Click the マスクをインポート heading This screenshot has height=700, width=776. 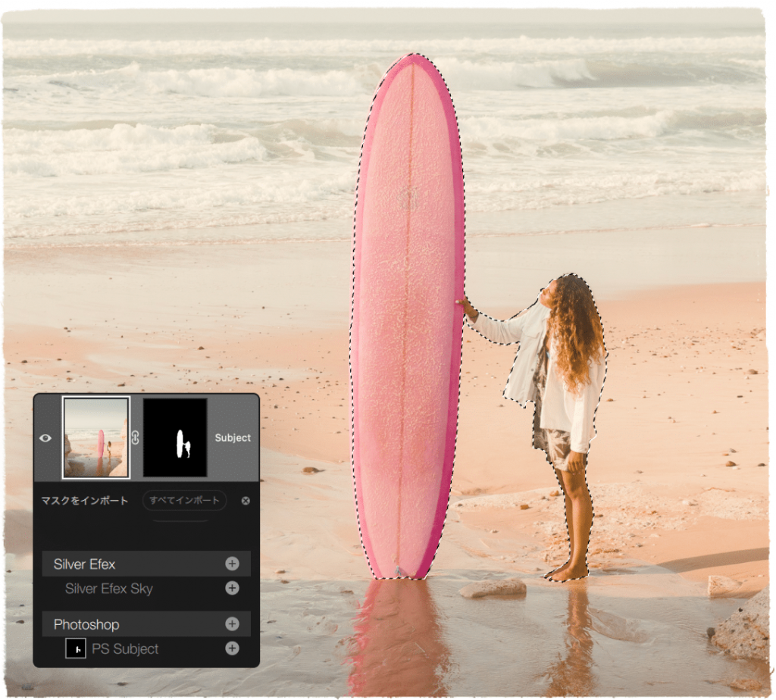(85, 501)
